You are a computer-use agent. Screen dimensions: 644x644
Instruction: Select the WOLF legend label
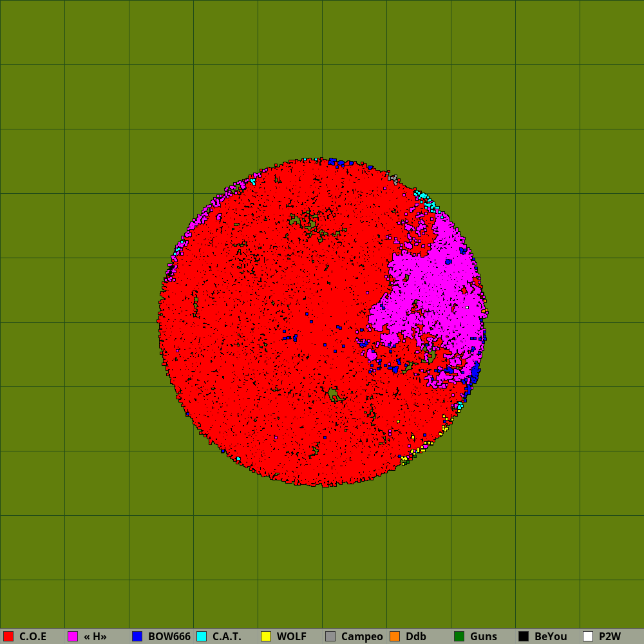coord(292,636)
